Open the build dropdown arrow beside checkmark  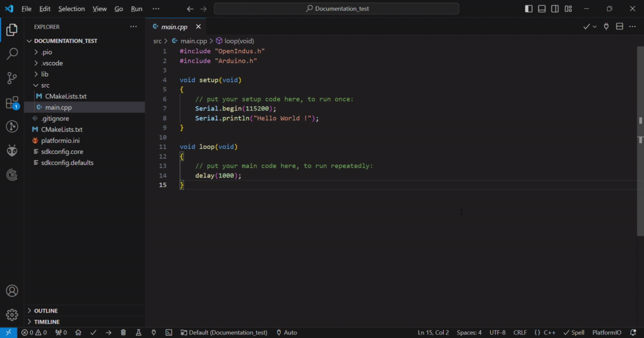tap(595, 27)
